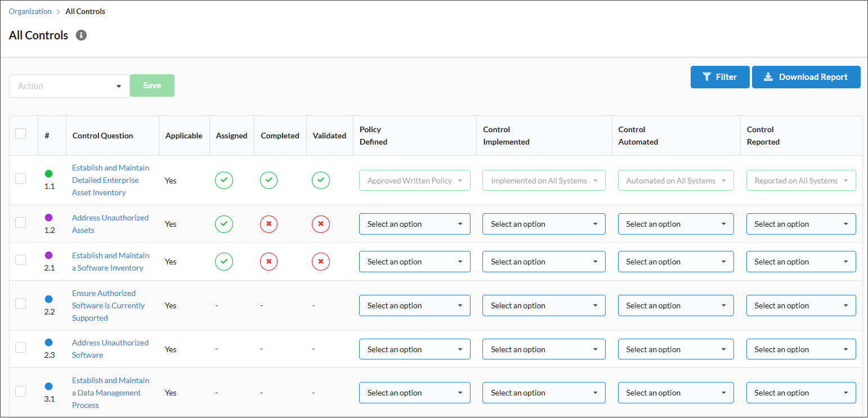Open the Automated on All Systems dropdown
Image resolution: width=868 pixels, height=418 pixels.
pyautogui.click(x=676, y=181)
